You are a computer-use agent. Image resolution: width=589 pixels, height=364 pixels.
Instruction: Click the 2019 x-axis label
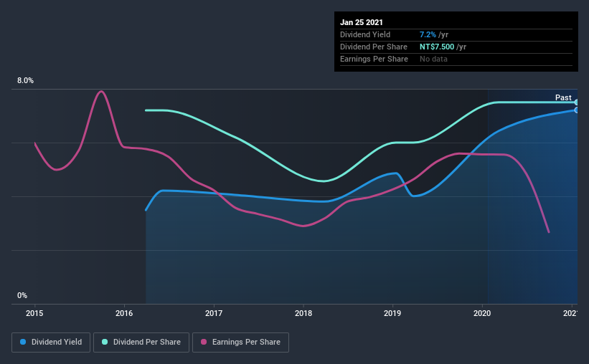pyautogui.click(x=392, y=313)
